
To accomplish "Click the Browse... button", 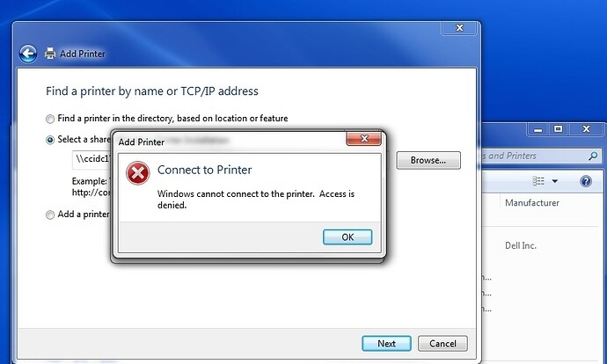I will click(428, 160).
